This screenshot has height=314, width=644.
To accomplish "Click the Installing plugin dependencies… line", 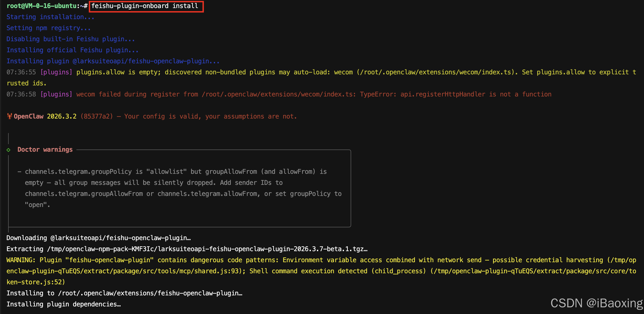I will tap(64, 304).
